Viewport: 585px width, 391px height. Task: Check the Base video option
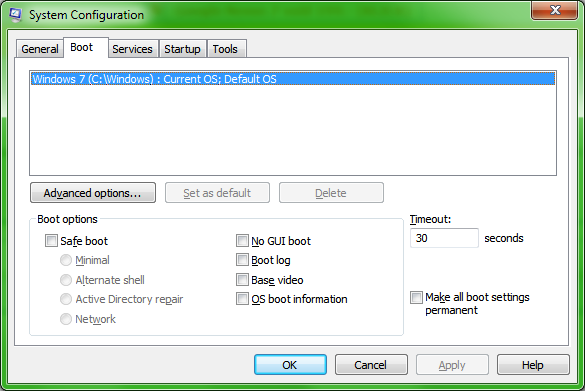coord(242,279)
